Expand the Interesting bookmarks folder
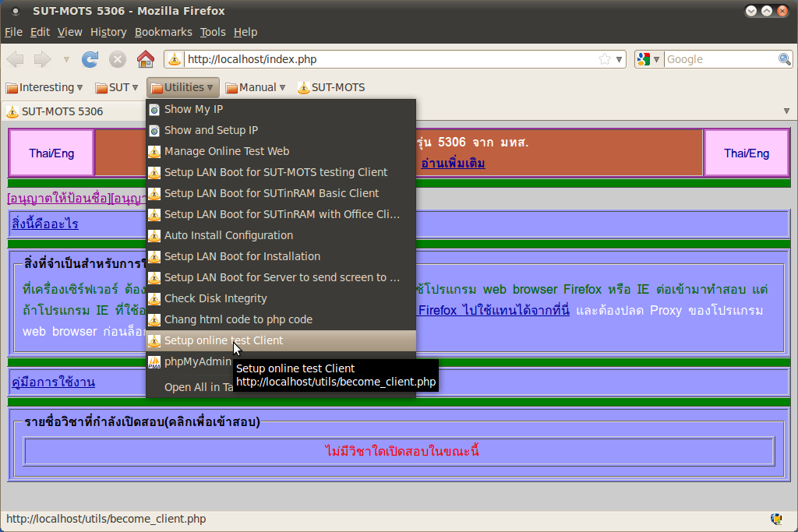 pyautogui.click(x=44, y=87)
